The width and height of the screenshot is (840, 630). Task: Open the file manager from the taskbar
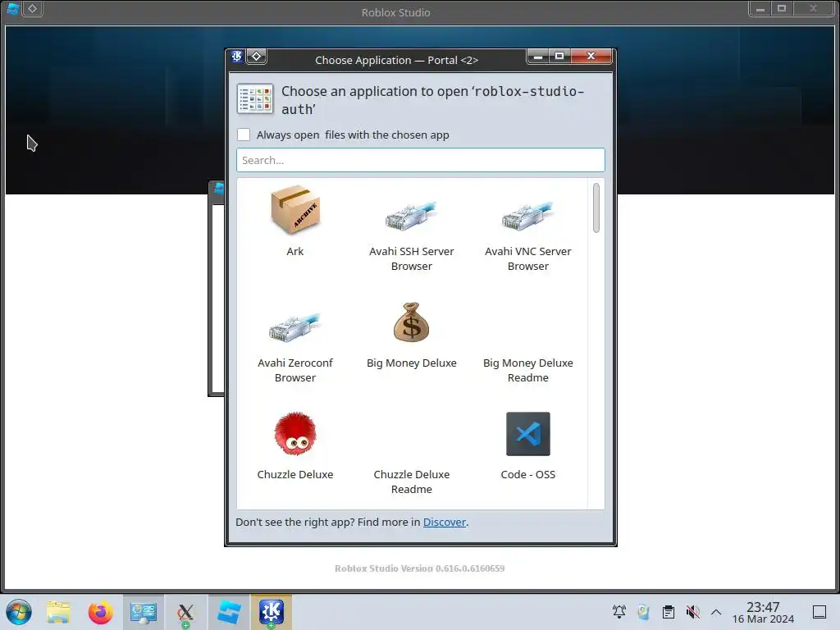[58, 612]
